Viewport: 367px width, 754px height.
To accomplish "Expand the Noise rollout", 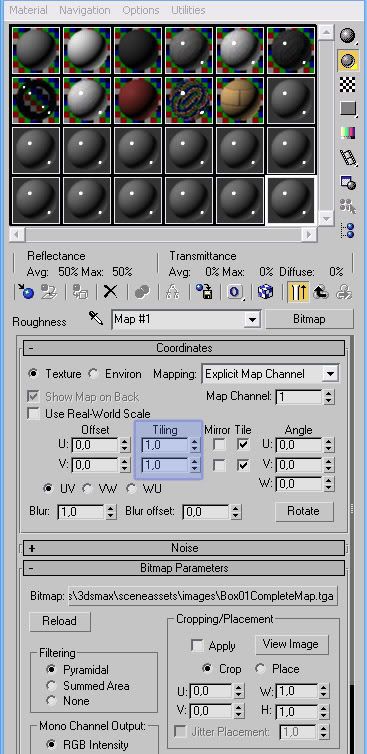I will (x=184, y=548).
